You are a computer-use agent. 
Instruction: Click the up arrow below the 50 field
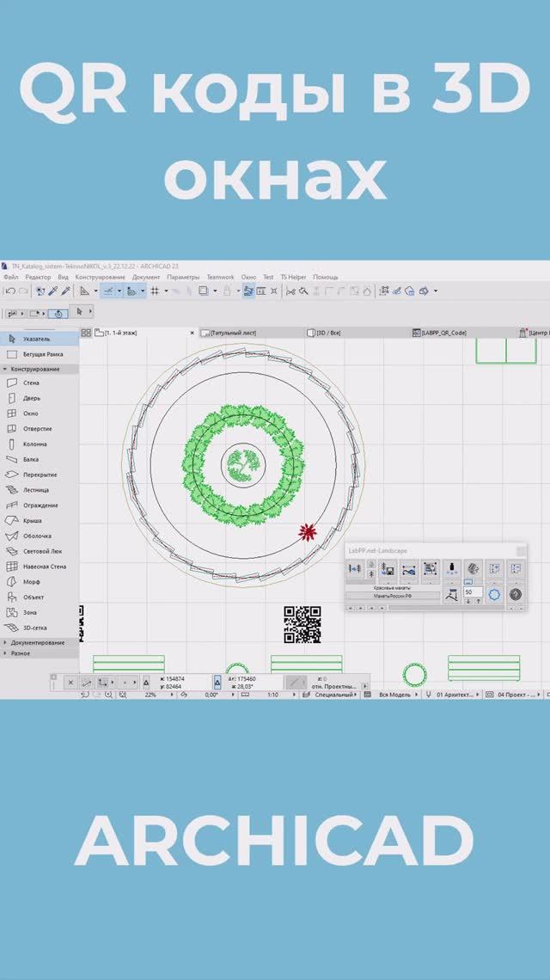(x=478, y=601)
